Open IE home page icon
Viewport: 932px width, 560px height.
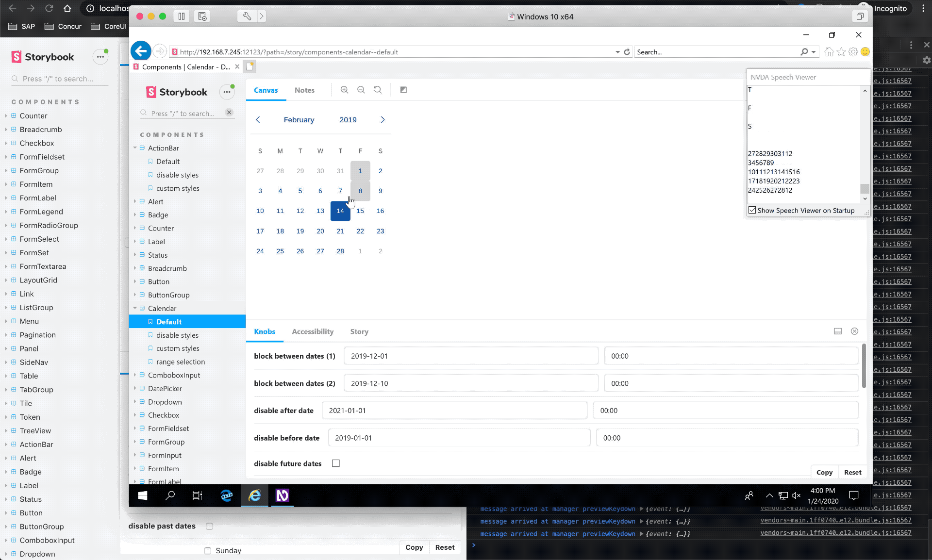[x=829, y=52]
